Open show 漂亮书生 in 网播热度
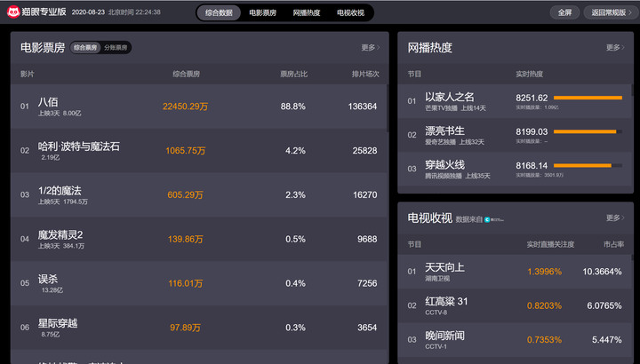This screenshot has width=640, height=364. [515, 135]
